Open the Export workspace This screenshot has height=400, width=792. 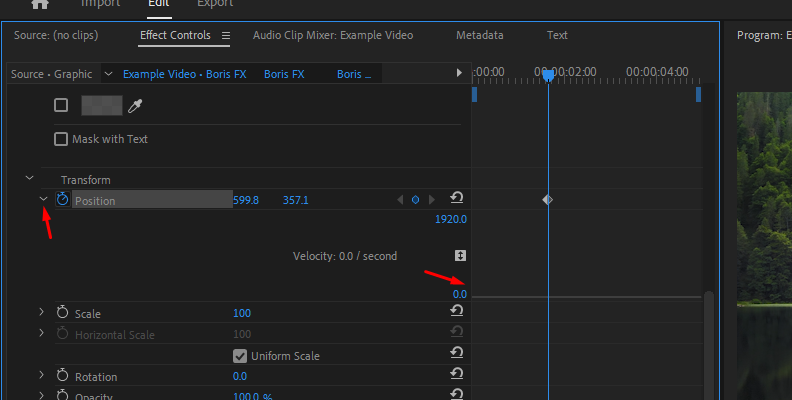(x=215, y=4)
